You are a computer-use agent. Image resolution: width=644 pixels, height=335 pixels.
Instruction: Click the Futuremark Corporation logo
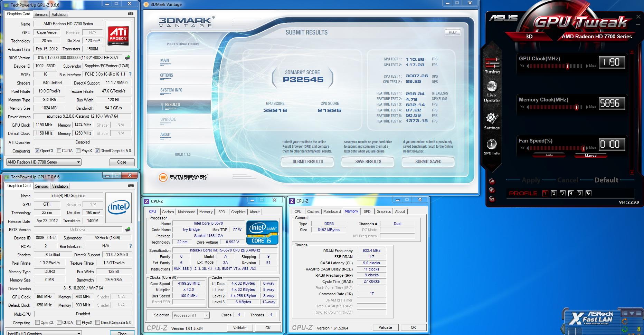(183, 177)
